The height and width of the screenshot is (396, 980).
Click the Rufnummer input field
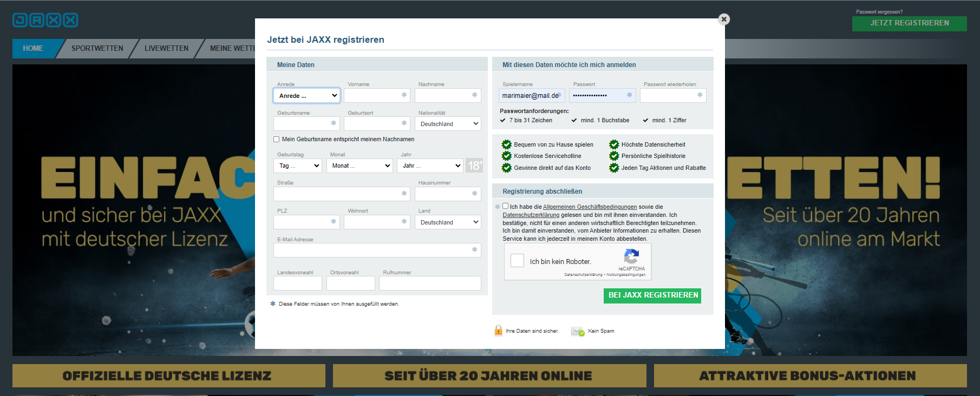point(430,283)
